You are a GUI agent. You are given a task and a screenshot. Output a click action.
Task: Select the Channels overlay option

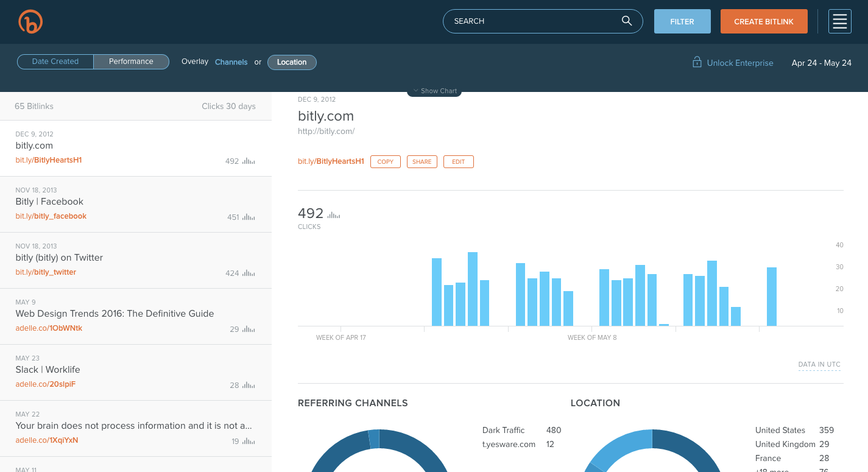point(231,62)
